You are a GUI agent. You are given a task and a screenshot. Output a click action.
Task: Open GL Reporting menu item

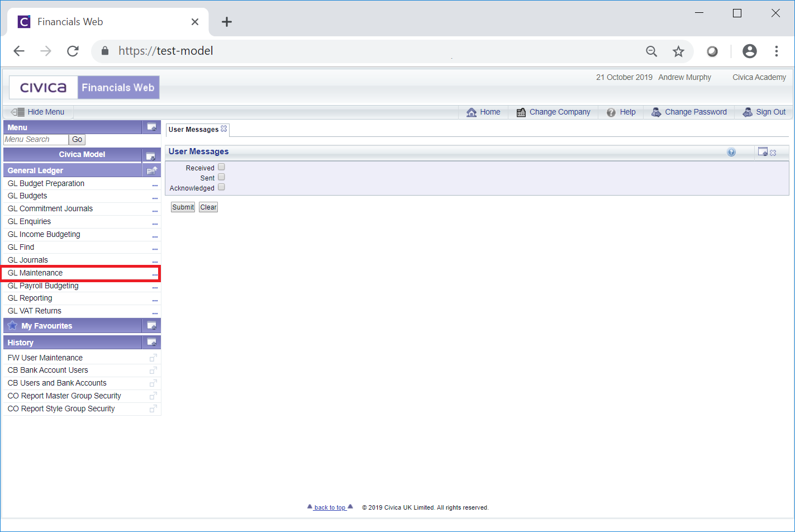click(30, 298)
